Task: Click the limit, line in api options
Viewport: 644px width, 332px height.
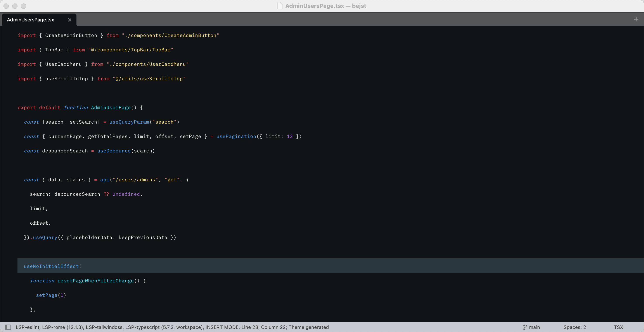Action: coord(39,209)
